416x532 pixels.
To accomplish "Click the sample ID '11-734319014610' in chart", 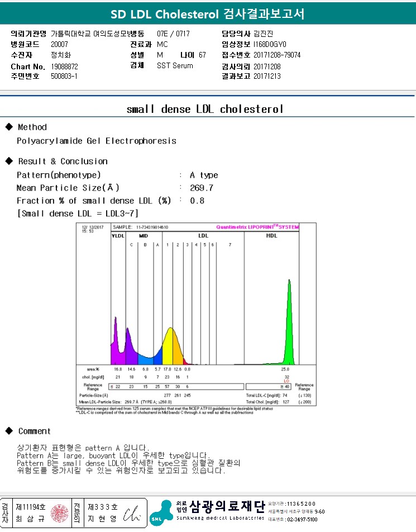I will 152,227.
